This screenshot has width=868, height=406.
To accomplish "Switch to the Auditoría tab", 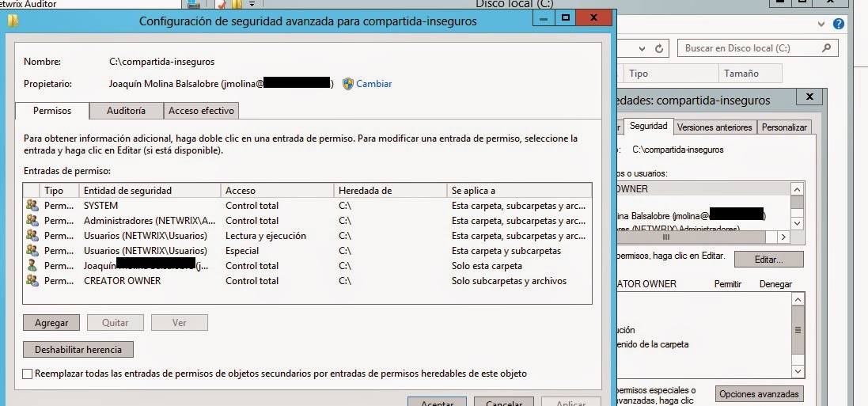I will (x=126, y=112).
